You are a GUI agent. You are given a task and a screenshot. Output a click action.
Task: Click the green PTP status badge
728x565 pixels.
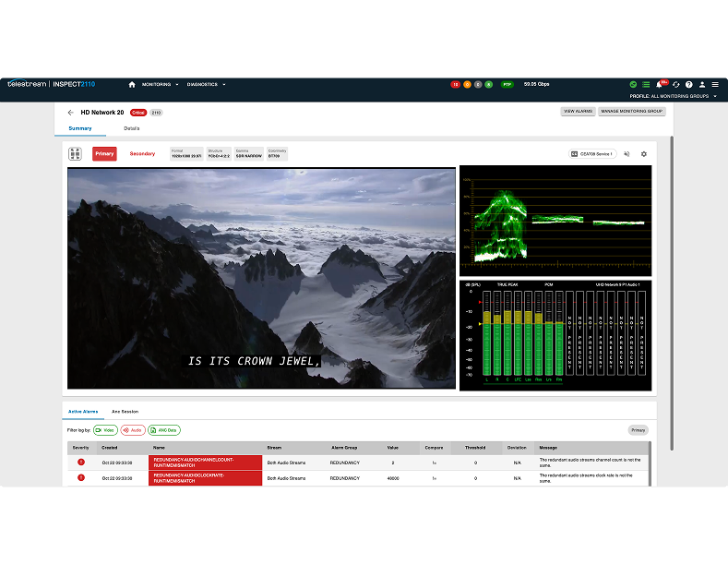[x=507, y=85]
